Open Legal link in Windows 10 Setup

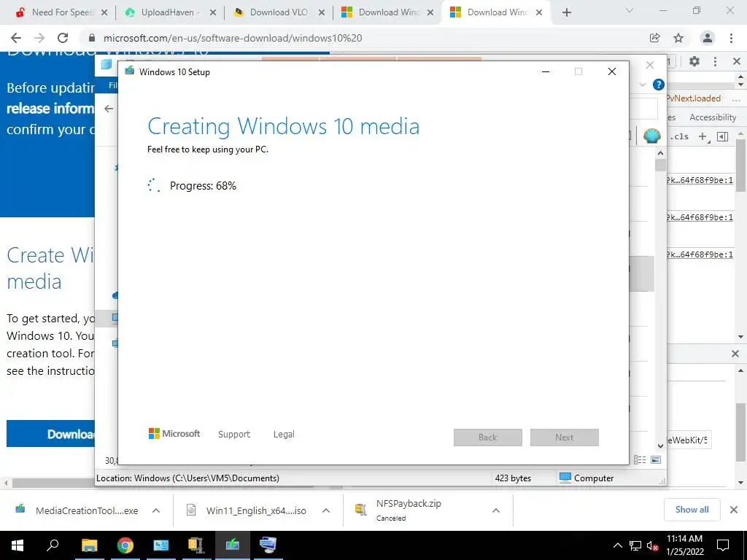pyautogui.click(x=284, y=435)
